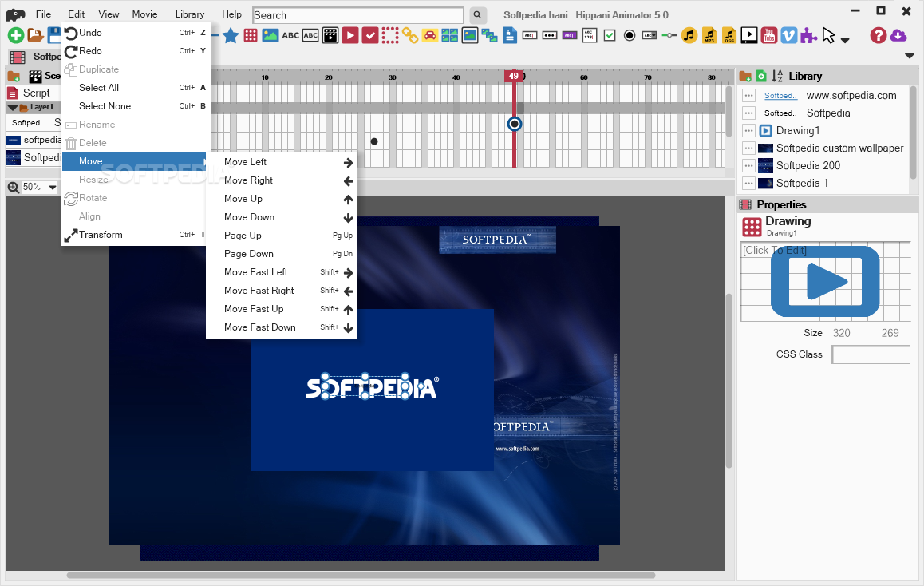Image resolution: width=924 pixels, height=586 pixels.
Task: Insert a framed image item
Action: pyautogui.click(x=470, y=35)
